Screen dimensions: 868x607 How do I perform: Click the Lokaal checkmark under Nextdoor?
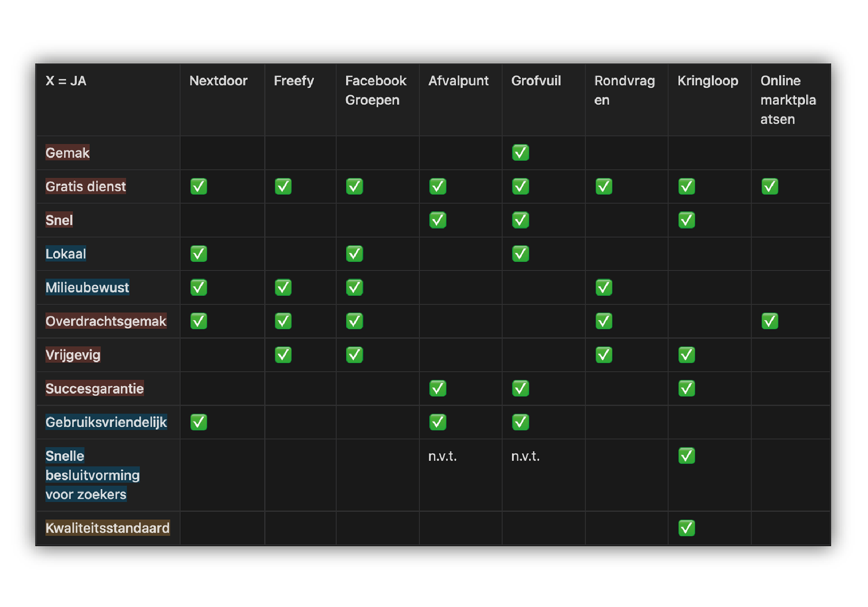[198, 254]
